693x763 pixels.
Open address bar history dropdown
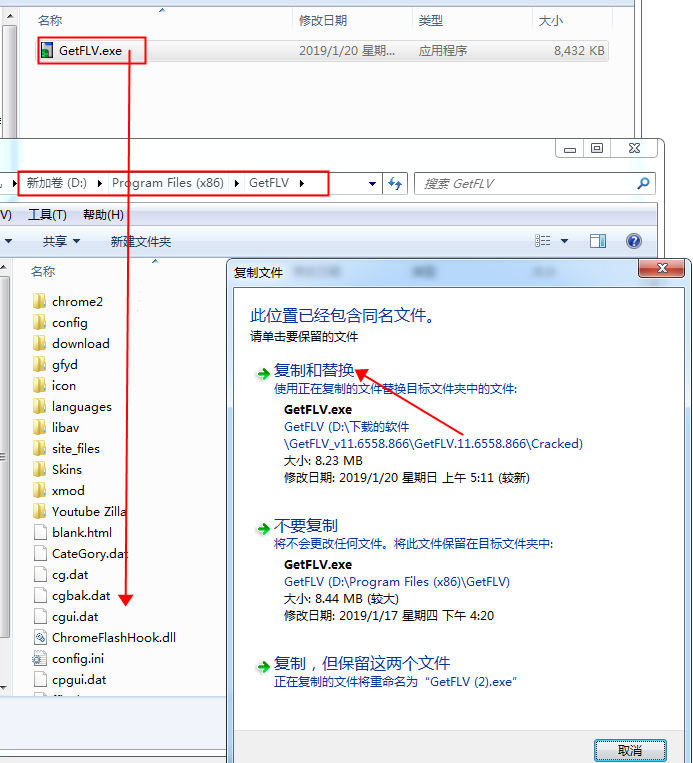[x=372, y=184]
